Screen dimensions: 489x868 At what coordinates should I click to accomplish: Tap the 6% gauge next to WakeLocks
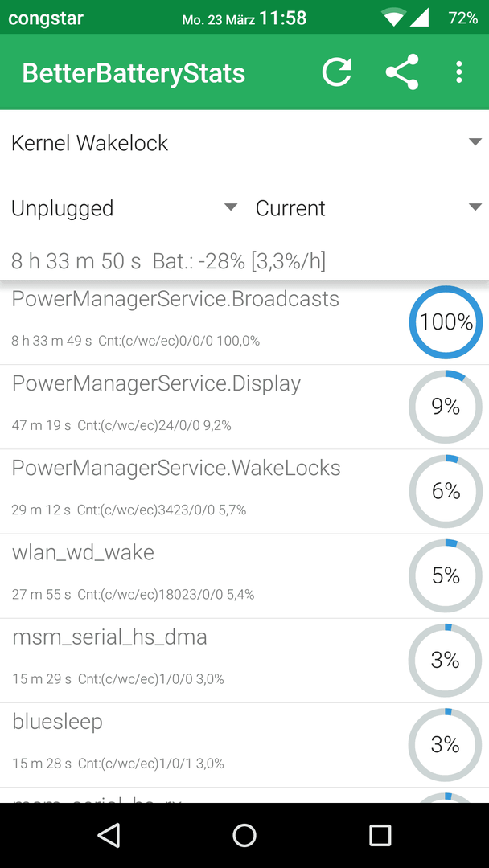coord(446,491)
